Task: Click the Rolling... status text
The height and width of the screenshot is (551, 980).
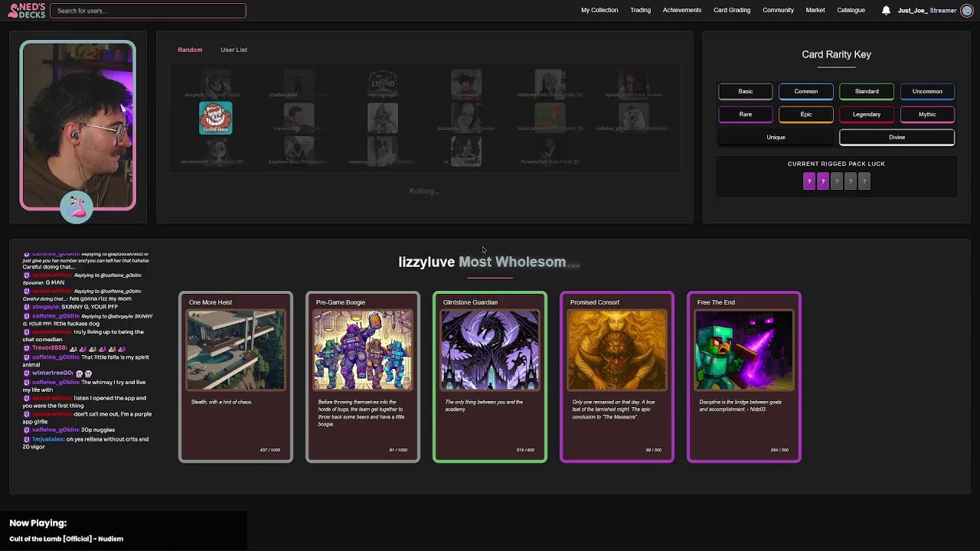Action: (424, 191)
